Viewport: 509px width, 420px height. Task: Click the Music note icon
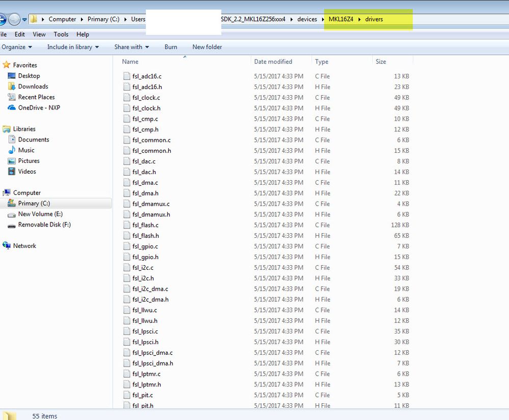click(12, 150)
